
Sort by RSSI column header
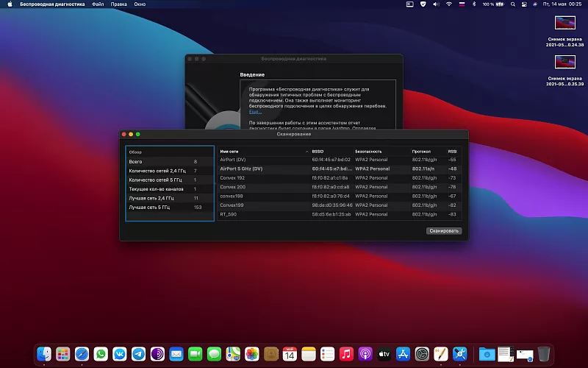tap(453, 151)
